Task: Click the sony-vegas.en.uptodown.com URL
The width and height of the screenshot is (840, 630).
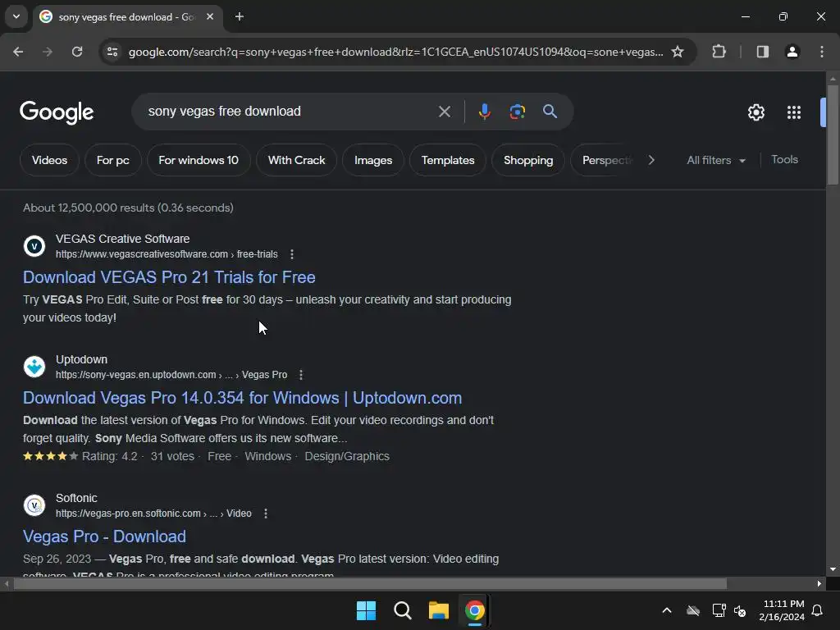Action: click(x=171, y=375)
